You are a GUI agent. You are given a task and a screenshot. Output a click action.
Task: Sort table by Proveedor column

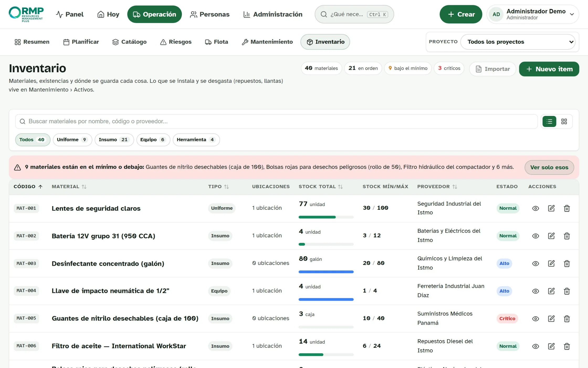pos(437,187)
